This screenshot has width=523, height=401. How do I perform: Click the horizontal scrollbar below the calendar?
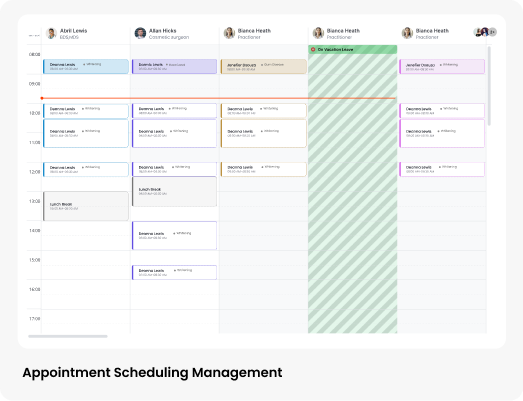pyautogui.click(x=68, y=336)
